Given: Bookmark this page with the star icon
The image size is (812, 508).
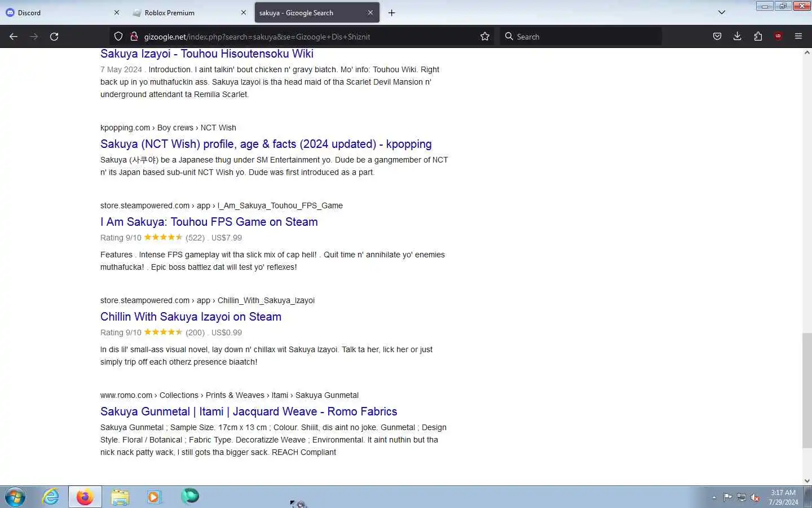Looking at the screenshot, I should tap(485, 37).
